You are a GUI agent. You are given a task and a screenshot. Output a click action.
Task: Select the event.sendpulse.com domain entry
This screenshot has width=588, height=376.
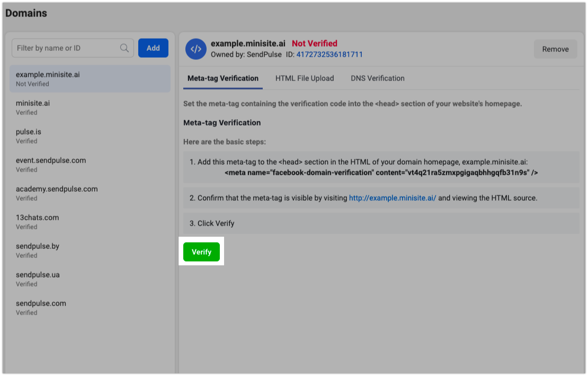click(x=90, y=165)
